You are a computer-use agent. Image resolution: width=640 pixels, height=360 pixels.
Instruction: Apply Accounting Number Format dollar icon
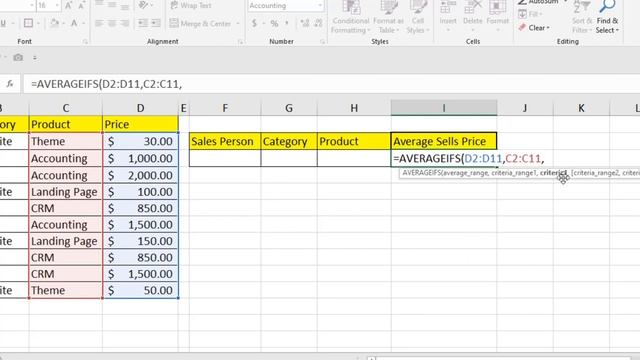[254, 23]
